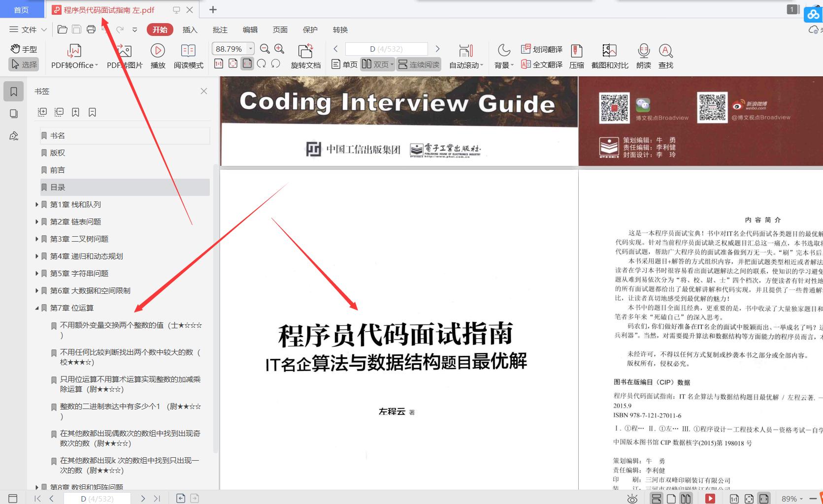The image size is (823, 504).
Task: Start 自动滚动 auto scroll
Action: click(x=464, y=55)
